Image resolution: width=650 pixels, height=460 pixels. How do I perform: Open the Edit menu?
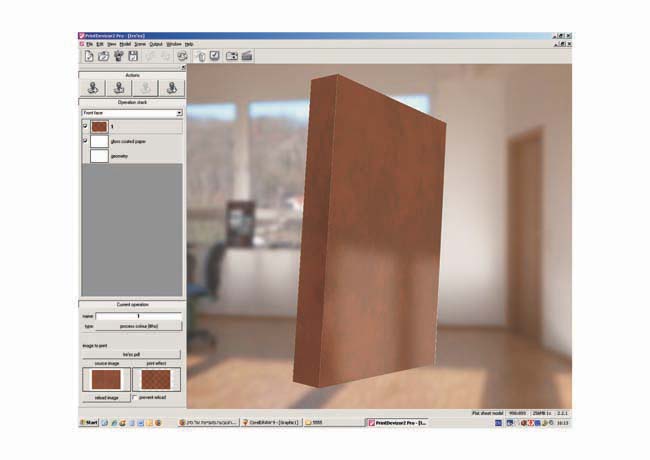(100, 44)
